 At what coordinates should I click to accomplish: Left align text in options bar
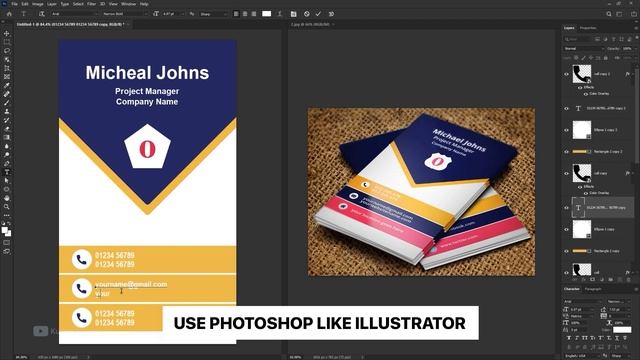[236, 14]
